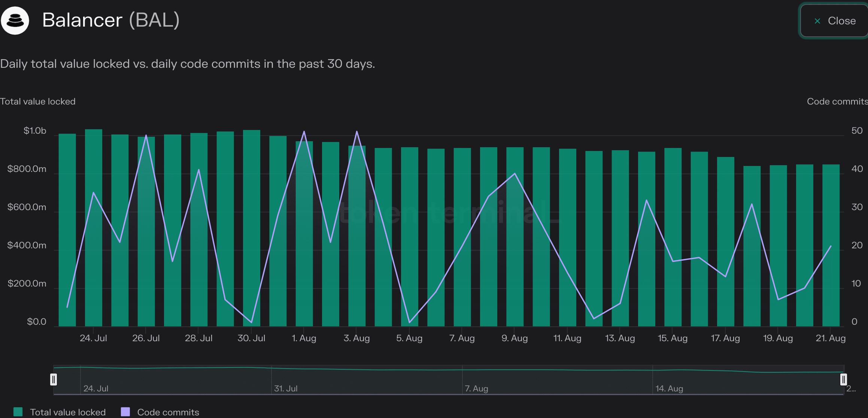The height and width of the screenshot is (418, 868).
Task: Click the Total value locked axis title
Action: click(x=38, y=102)
